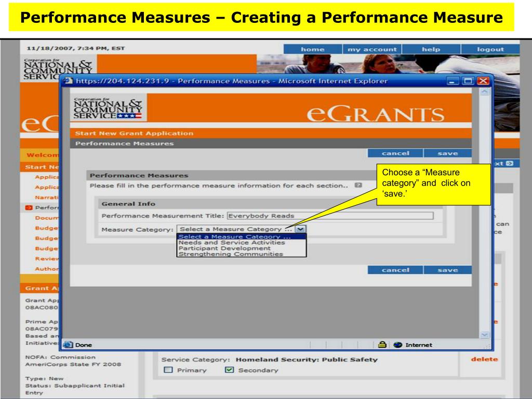Uncheck the Secondary checkbox in background page
Image resolution: width=532 pixels, height=399 pixels.
click(229, 370)
